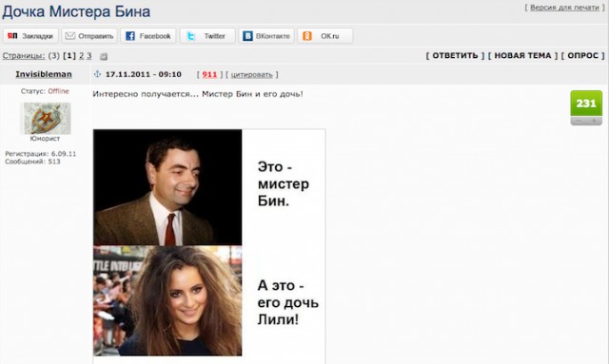Downvote the post with the minus button
Screen dimensions: 609x364
coord(579,121)
